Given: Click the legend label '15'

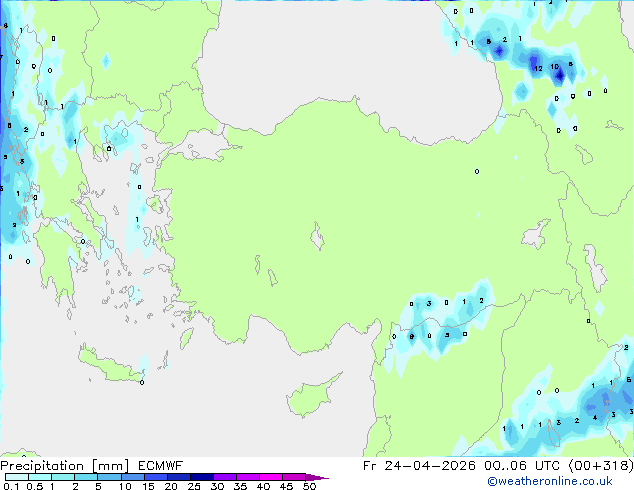Looking at the screenshot, I should (x=148, y=486).
